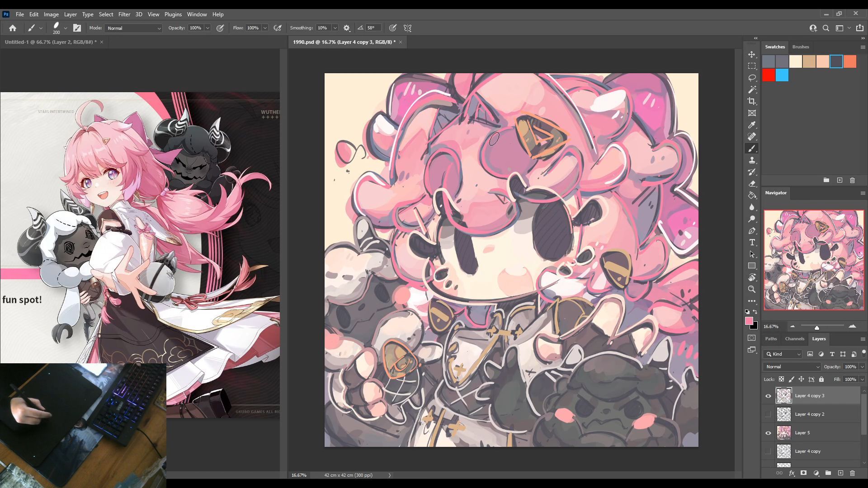Select the Blur tool
This screenshot has width=868, height=488.
[x=752, y=207]
